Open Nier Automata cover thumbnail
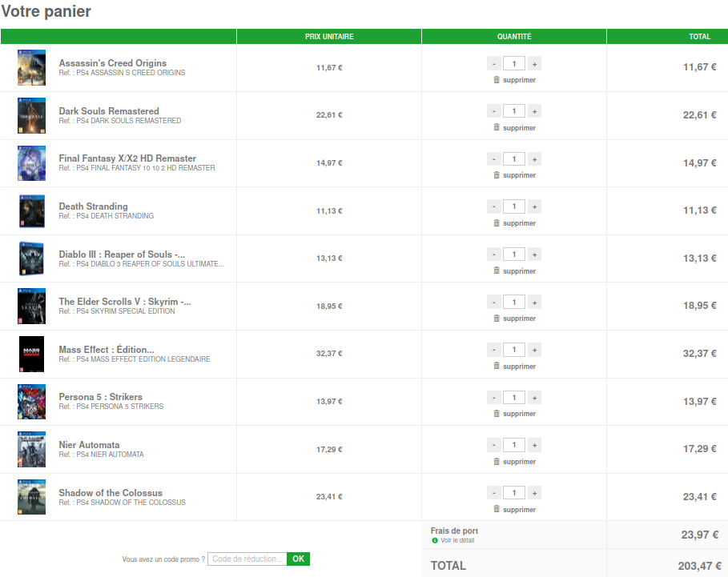The image size is (728, 577). 31,450
